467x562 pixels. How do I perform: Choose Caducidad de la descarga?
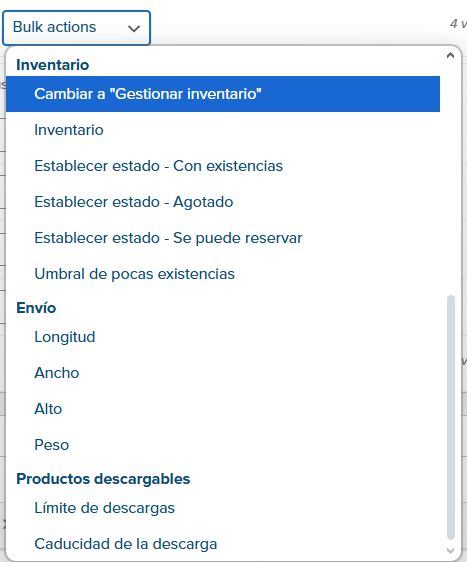click(223, 544)
